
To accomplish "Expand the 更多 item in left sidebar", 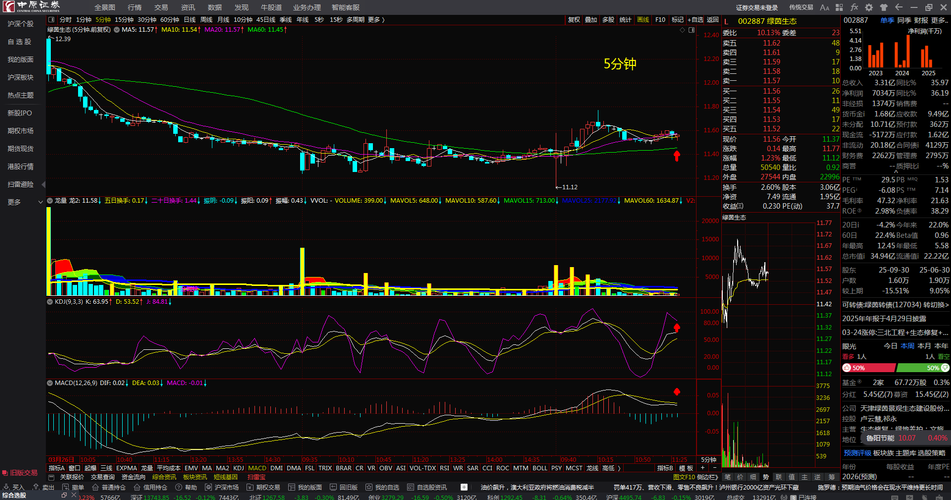I will point(23,202).
